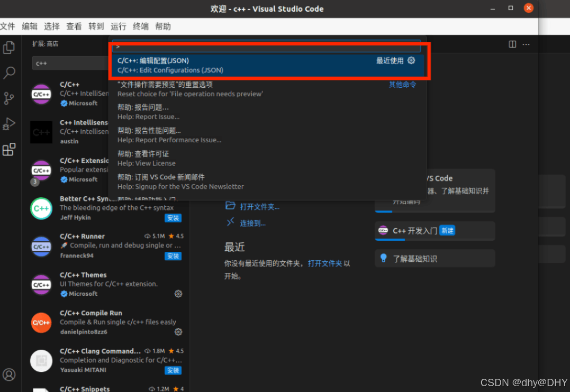Viewport: 570px width, 392px height.
Task: Click the franneck94 publisher name
Action: point(77,256)
